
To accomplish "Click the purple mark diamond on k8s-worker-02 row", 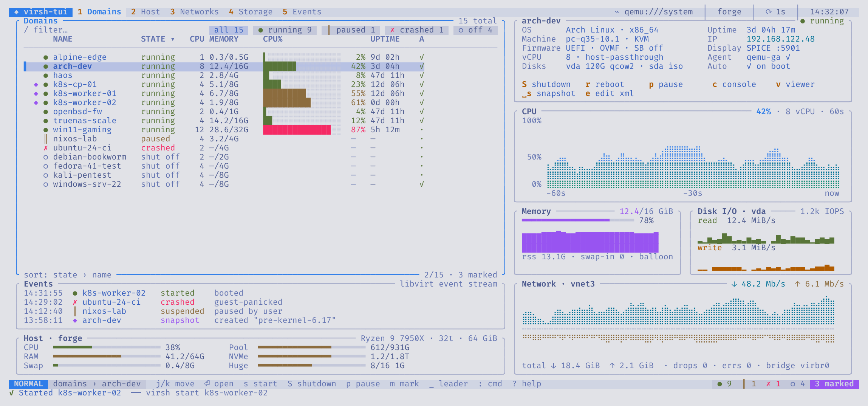I will coord(36,102).
